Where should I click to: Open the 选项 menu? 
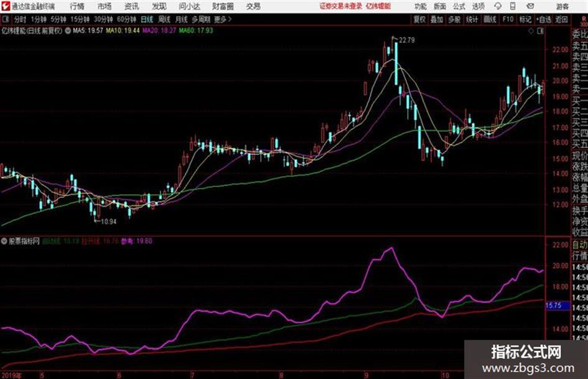478,6
